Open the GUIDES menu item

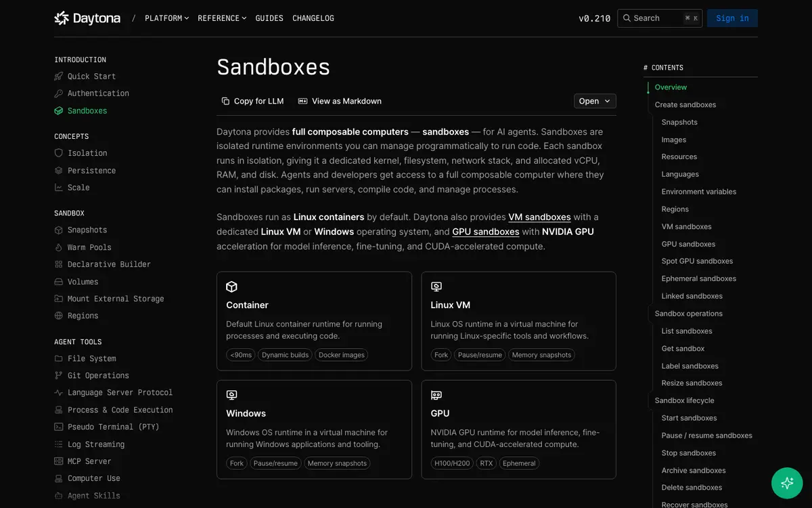(269, 18)
